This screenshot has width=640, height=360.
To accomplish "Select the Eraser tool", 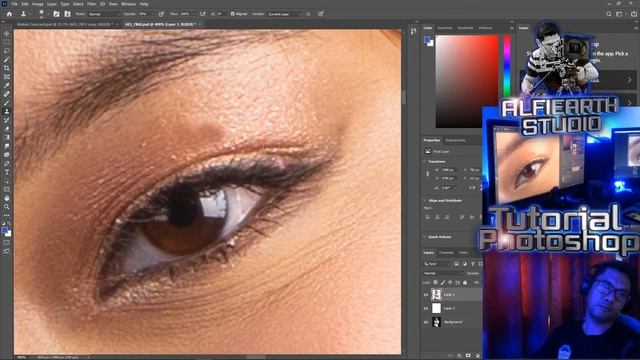I will (x=7, y=129).
